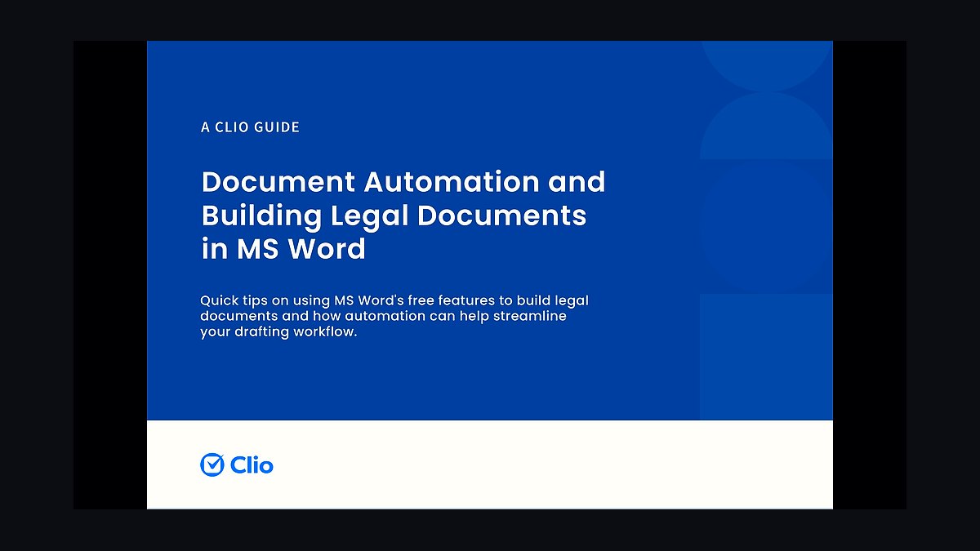The image size is (980, 551).
Task: Click the subtitle line starting "Quick tips on using"
Action: pos(394,300)
